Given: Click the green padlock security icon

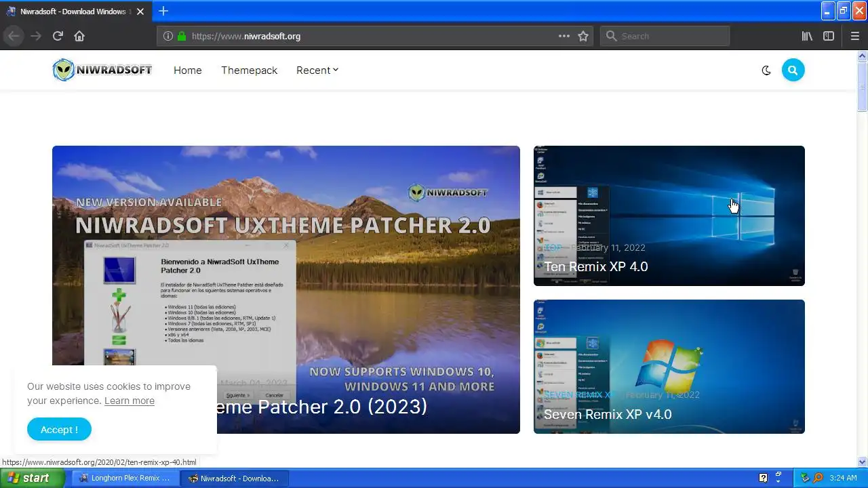Looking at the screenshot, I should (181, 36).
